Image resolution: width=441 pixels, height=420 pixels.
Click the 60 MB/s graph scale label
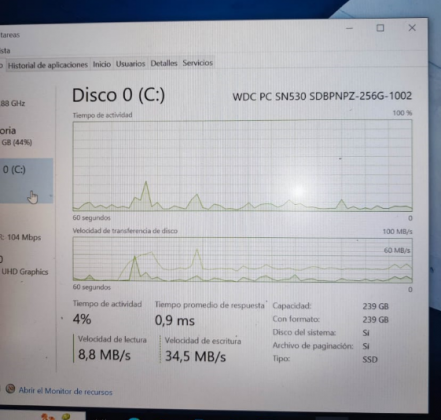coord(397,250)
